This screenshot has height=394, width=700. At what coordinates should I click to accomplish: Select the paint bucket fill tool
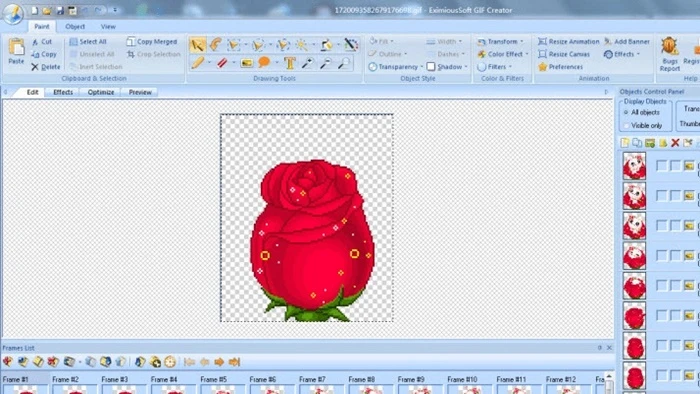[x=326, y=45]
